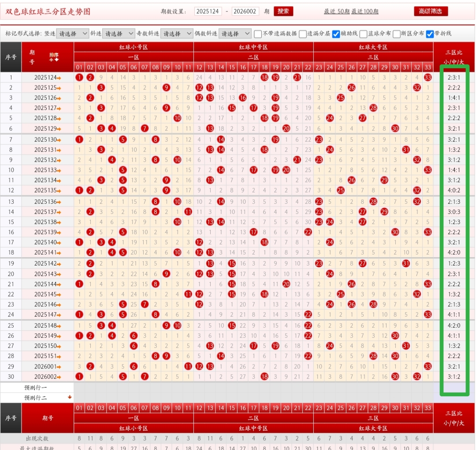Click red ball 07 in row 2025129
The height and width of the screenshot is (450, 476).
pos(145,128)
